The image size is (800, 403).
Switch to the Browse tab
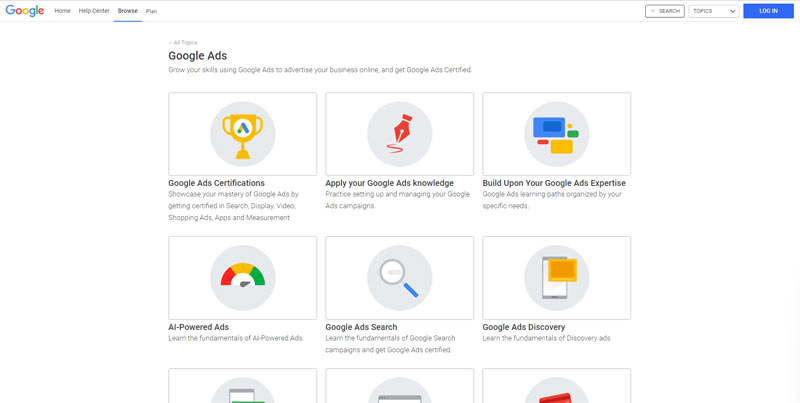(128, 11)
